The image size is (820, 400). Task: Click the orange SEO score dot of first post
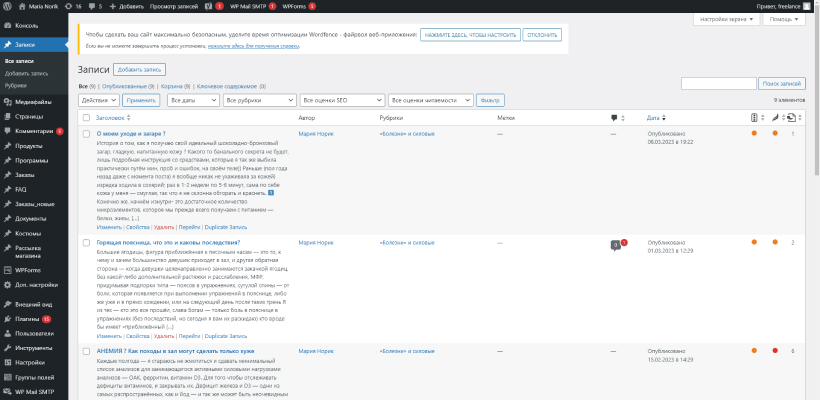pos(754,133)
